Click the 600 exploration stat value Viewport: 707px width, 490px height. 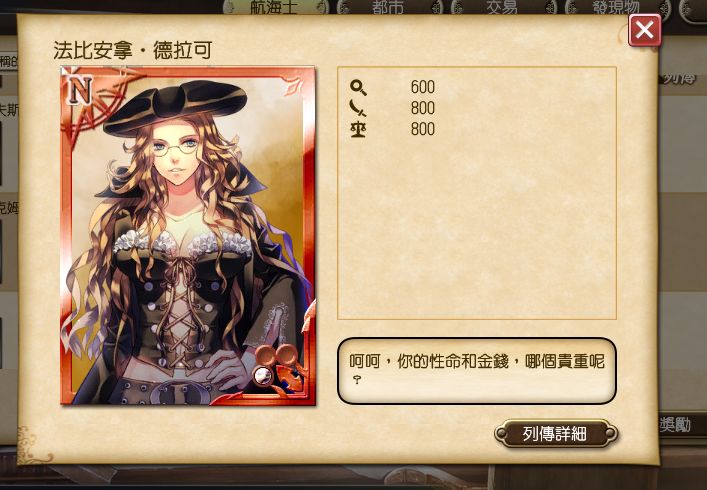pos(422,87)
